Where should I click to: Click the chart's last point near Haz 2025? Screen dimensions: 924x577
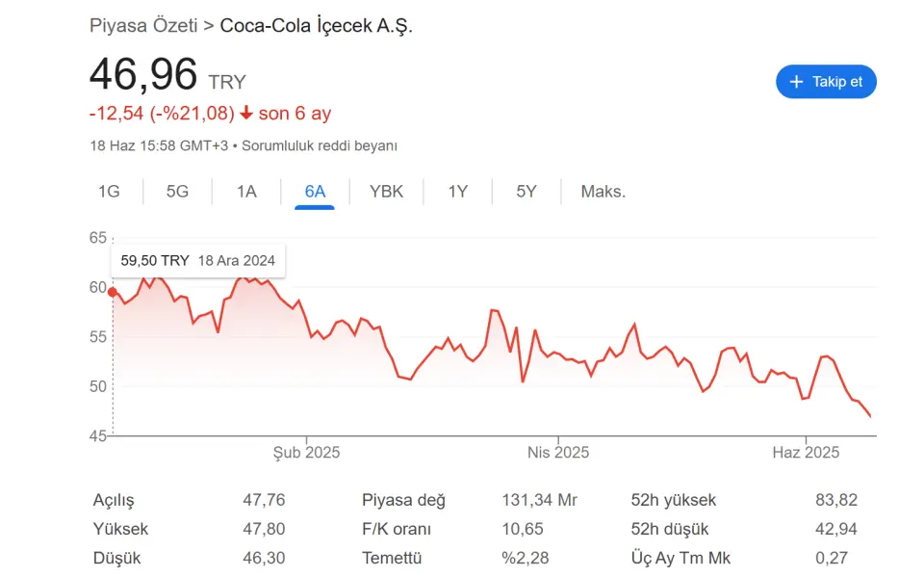click(x=870, y=416)
